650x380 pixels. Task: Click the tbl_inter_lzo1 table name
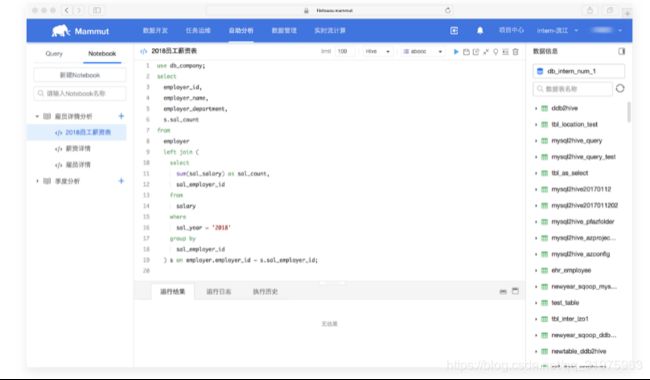point(570,319)
